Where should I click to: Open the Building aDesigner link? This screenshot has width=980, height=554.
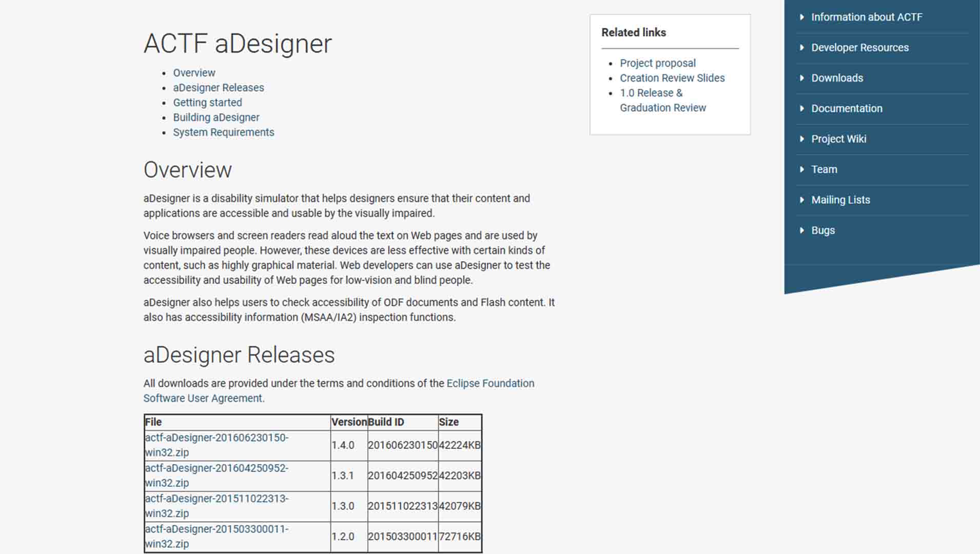pyautogui.click(x=216, y=117)
